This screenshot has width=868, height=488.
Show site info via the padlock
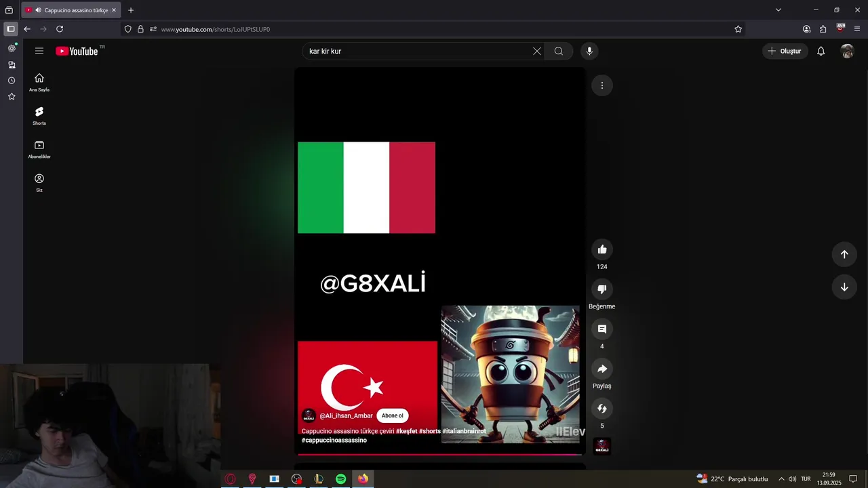pos(140,29)
